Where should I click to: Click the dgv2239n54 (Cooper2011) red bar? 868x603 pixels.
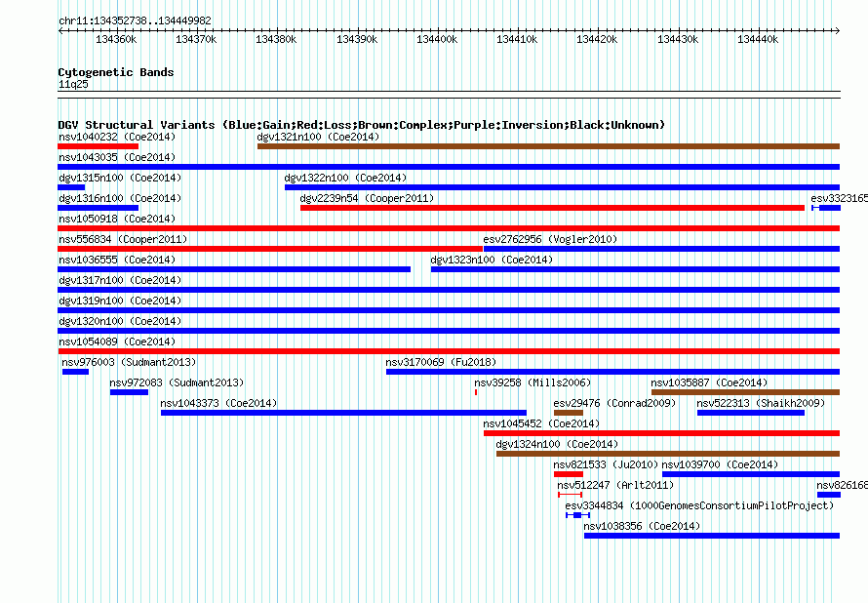(552, 208)
